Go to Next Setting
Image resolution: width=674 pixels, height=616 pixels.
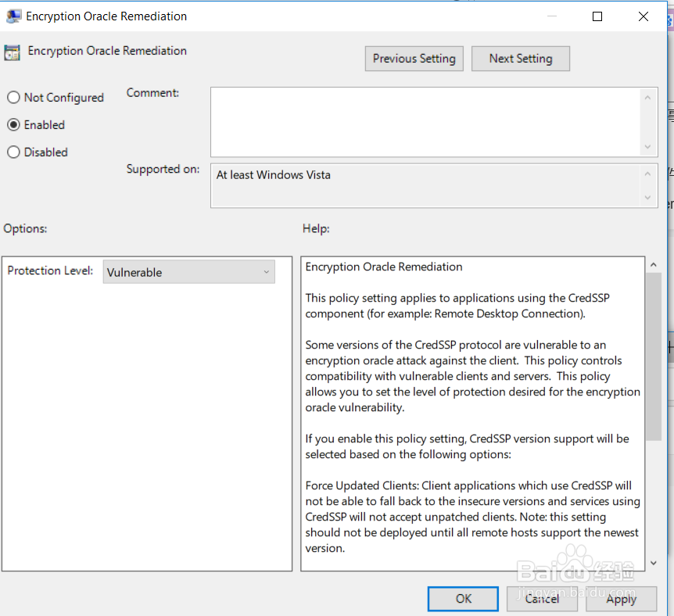(520, 59)
